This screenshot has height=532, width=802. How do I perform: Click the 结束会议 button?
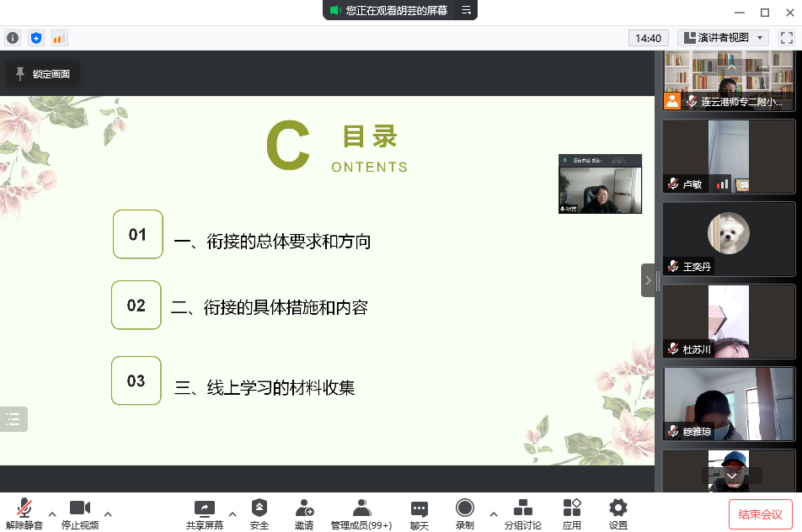[760, 514]
